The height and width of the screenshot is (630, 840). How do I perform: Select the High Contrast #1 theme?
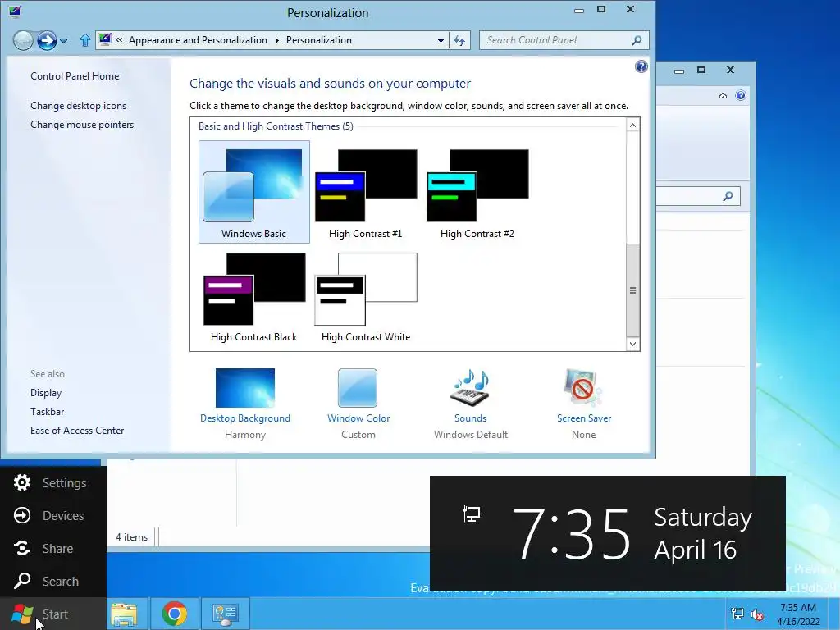coord(365,192)
